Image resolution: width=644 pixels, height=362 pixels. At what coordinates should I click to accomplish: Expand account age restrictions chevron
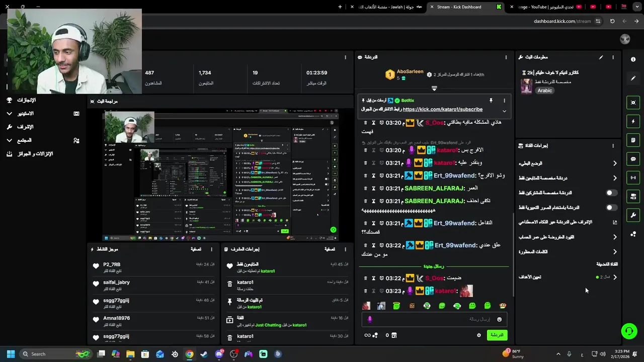615,237
